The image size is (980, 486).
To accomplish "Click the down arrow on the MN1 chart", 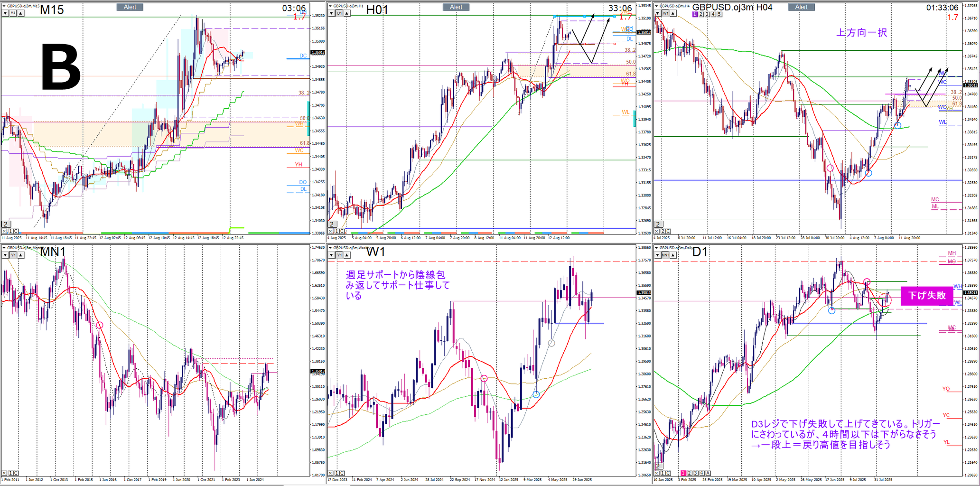I will 5,255.
